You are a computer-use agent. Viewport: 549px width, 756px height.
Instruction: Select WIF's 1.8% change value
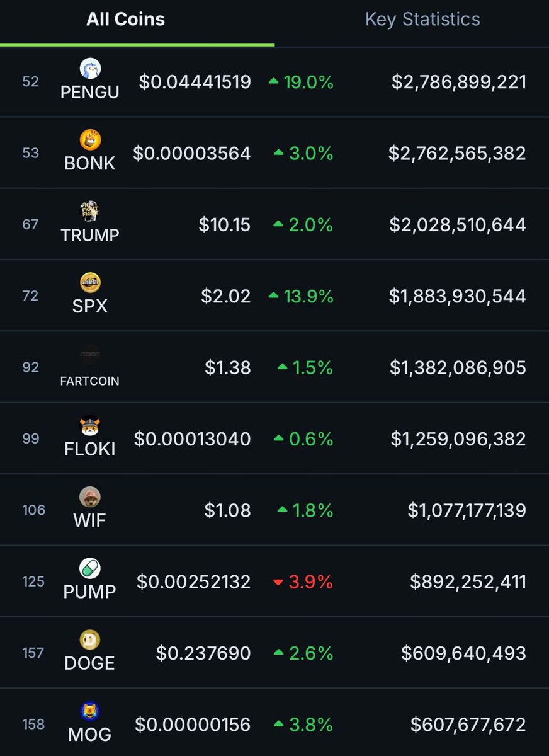[305, 510]
